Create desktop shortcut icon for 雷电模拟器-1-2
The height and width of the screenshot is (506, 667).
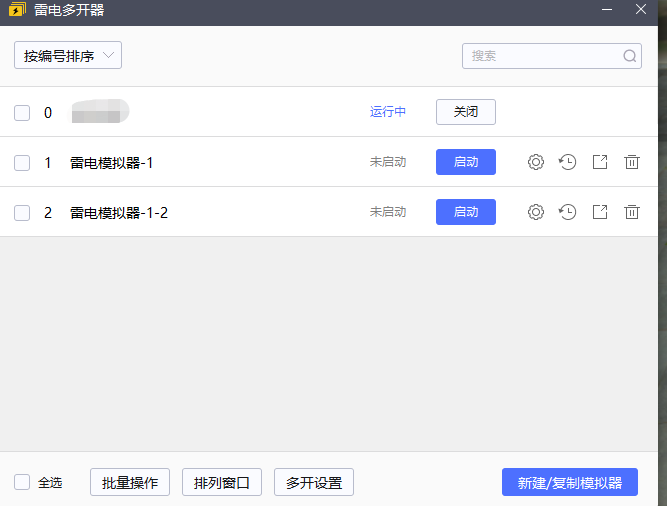pos(600,212)
